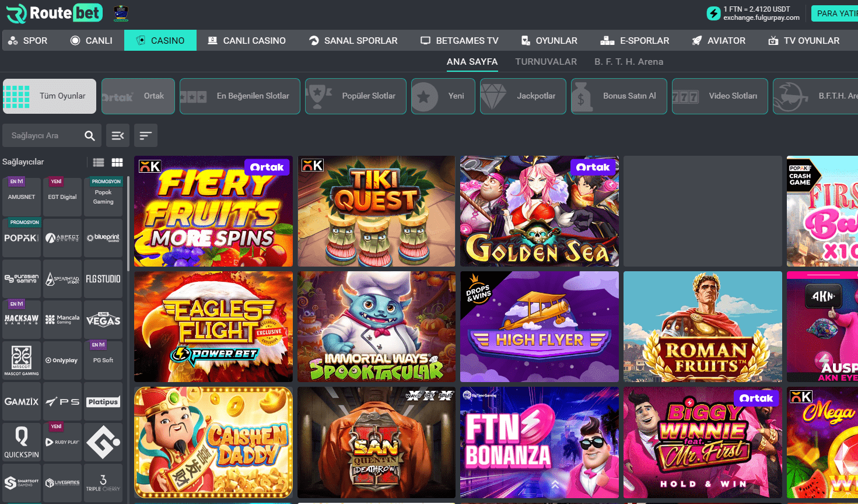858x504 pixels.
Task: Select the Quickspin provider logo
Action: [x=22, y=442]
